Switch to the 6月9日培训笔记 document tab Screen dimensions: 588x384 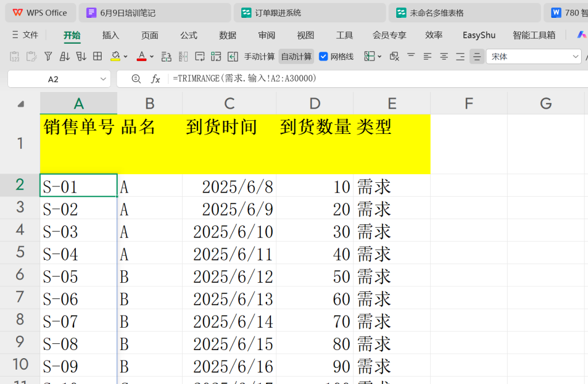155,13
